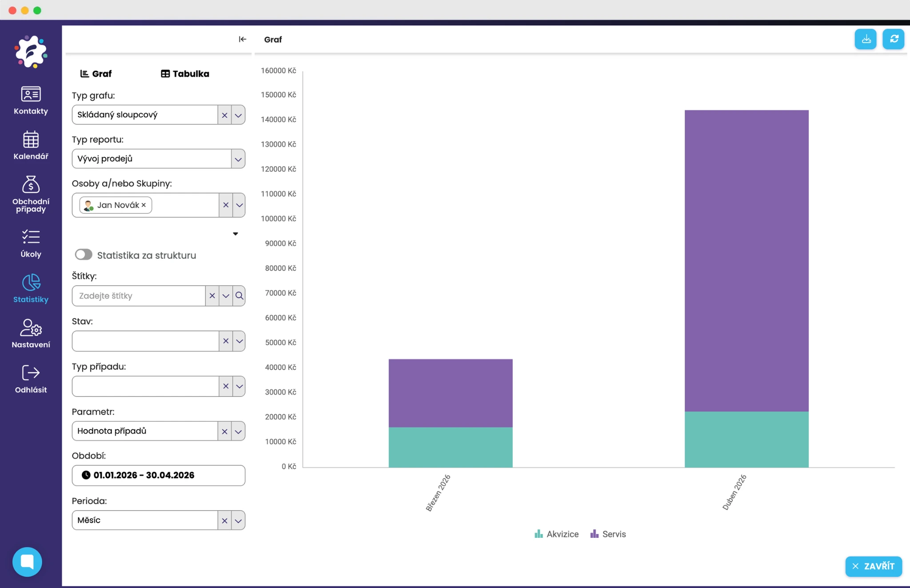This screenshot has height=588, width=910.
Task: Open the Období date range field
Action: pyautogui.click(x=158, y=476)
